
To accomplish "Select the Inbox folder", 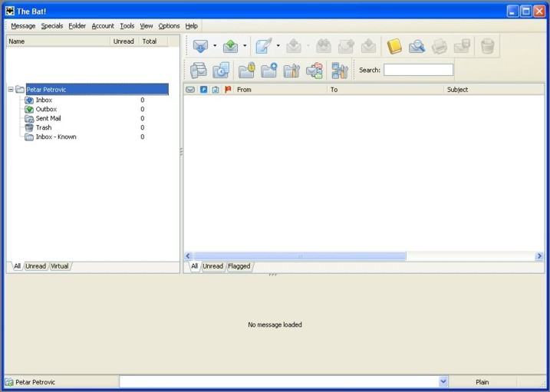I will [44, 100].
